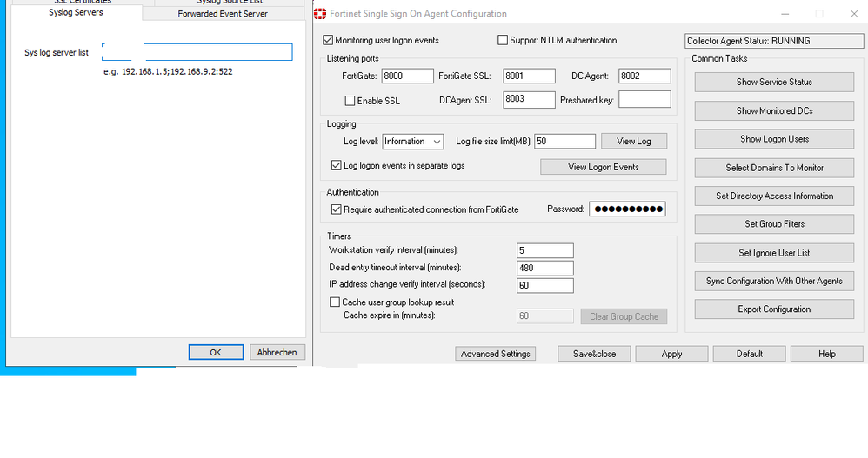
Task: Cancel the syslog dialog with Abbrechen
Action: click(277, 352)
